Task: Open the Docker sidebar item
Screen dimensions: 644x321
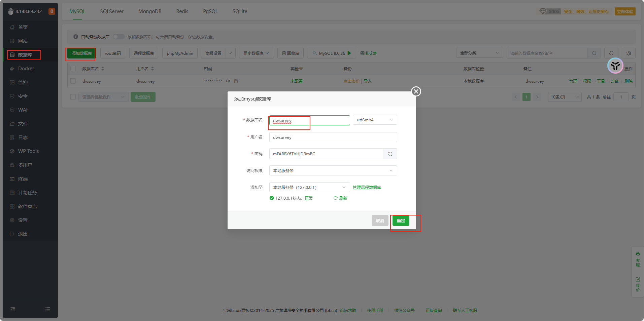Action: [x=26, y=69]
